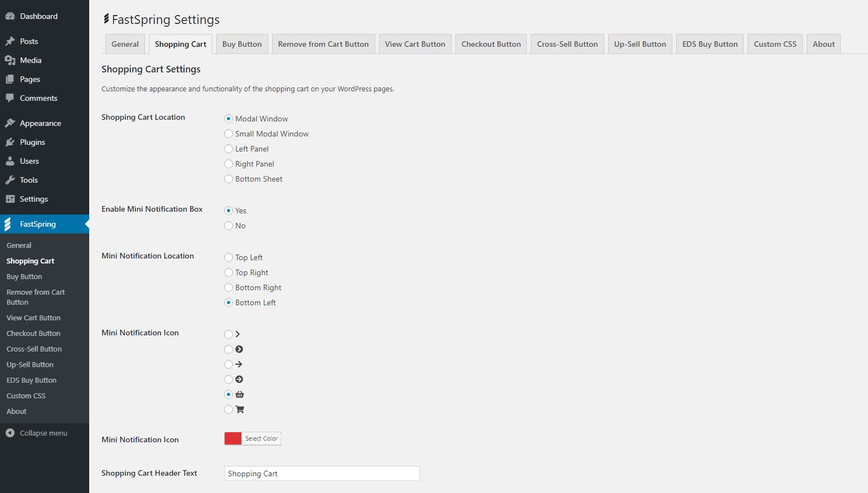Click the Dashboard gauge icon in sidebar
Screen dimensions: 868x493
(10, 16)
